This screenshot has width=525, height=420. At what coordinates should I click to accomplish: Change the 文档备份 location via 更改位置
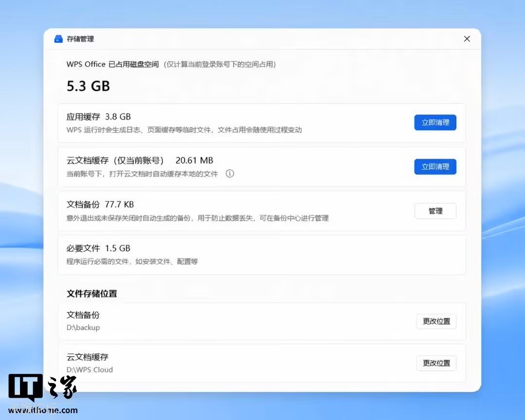tap(436, 321)
